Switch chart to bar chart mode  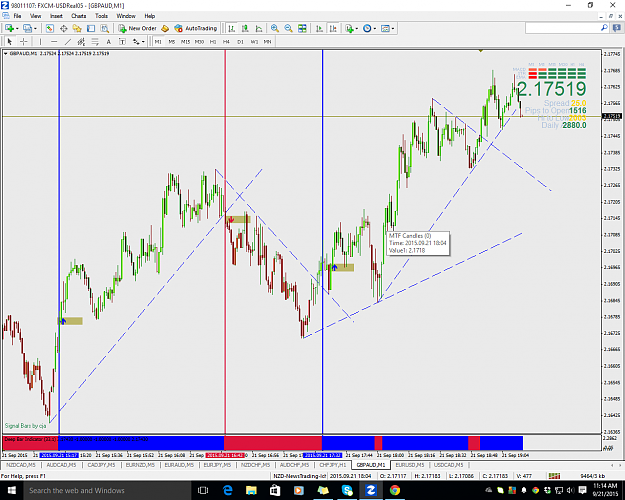[x=232, y=28]
